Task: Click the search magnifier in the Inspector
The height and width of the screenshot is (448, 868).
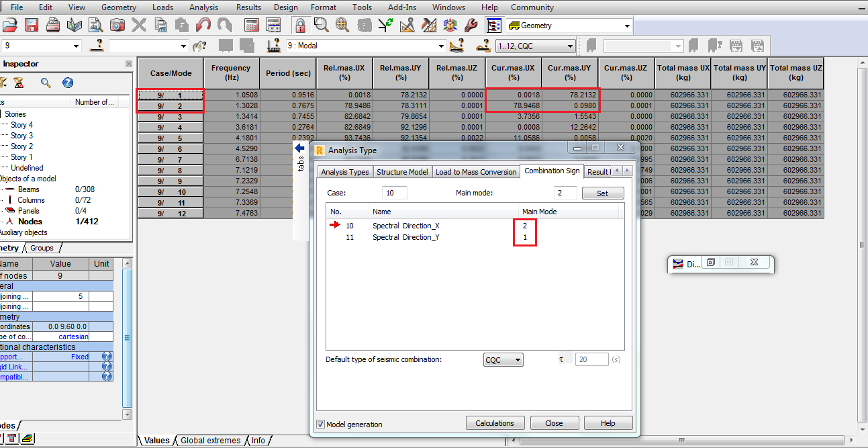Action: (x=45, y=82)
